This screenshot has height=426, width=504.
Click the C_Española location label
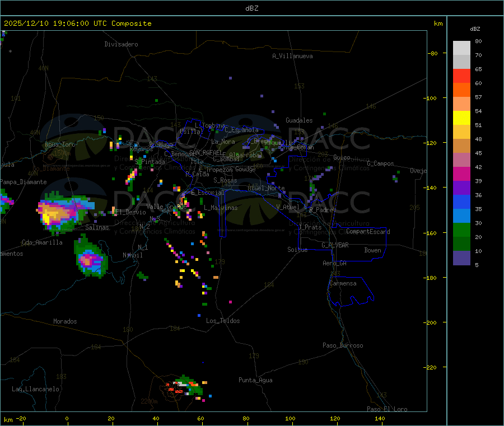pyautogui.click(x=241, y=130)
